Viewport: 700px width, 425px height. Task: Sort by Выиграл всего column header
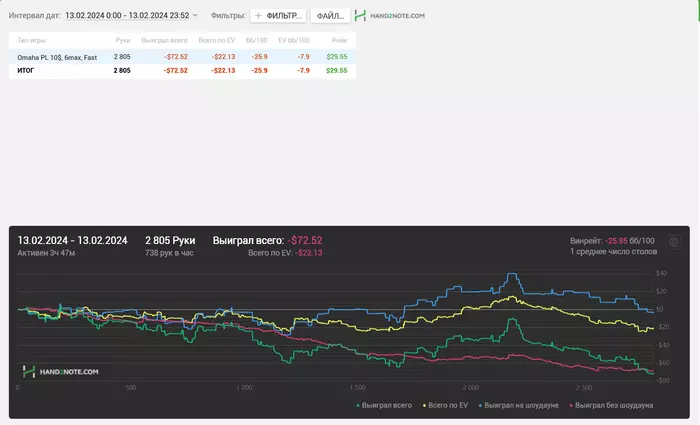(x=164, y=40)
